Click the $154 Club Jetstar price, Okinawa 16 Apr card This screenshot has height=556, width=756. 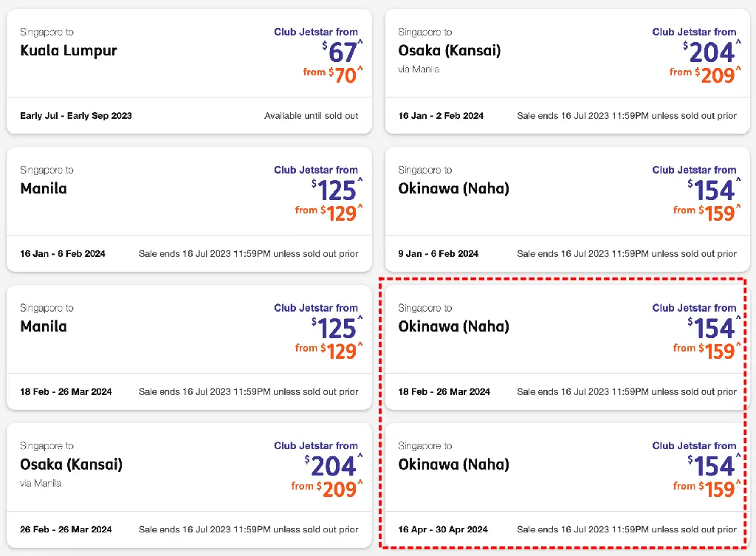coord(714,465)
